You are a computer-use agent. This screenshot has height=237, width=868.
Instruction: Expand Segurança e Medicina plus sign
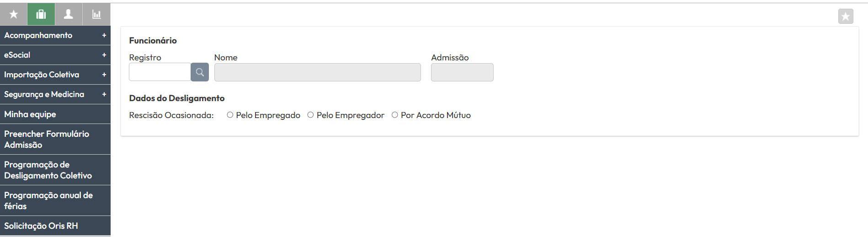104,94
